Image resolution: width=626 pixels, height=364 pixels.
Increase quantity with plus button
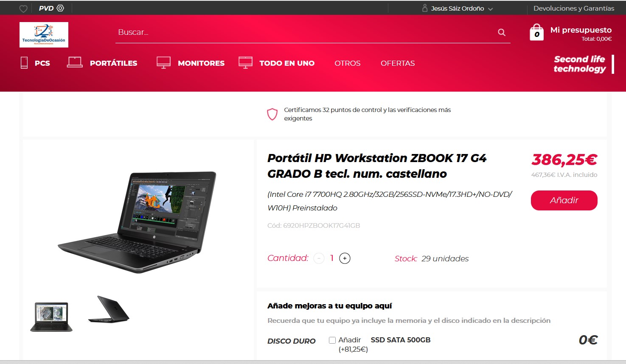[345, 258]
